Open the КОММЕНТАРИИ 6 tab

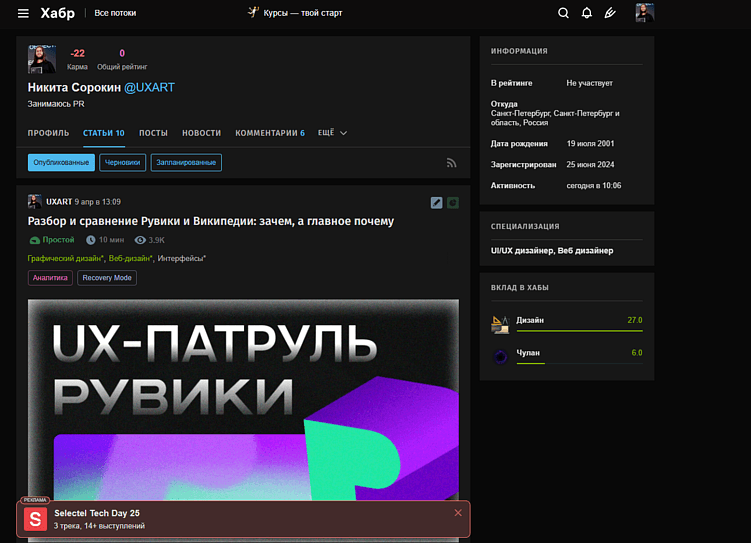coord(270,133)
